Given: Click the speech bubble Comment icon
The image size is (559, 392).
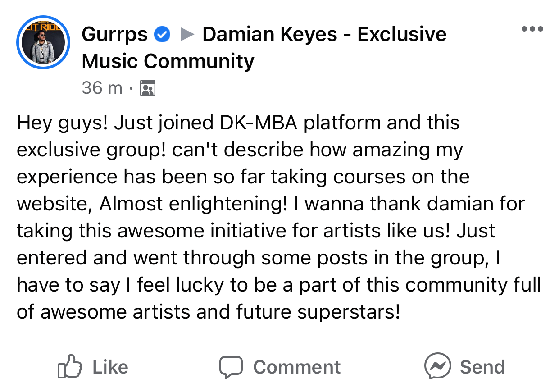Looking at the screenshot, I should (231, 367).
